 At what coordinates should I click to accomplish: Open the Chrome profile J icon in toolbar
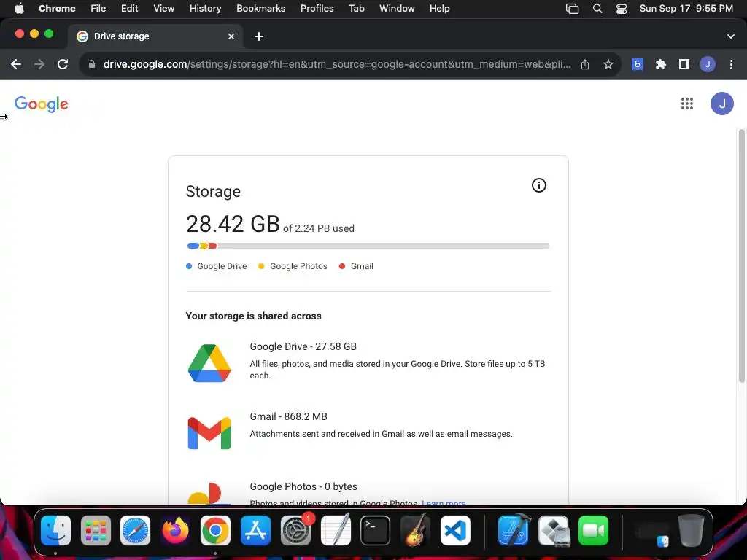[708, 64]
